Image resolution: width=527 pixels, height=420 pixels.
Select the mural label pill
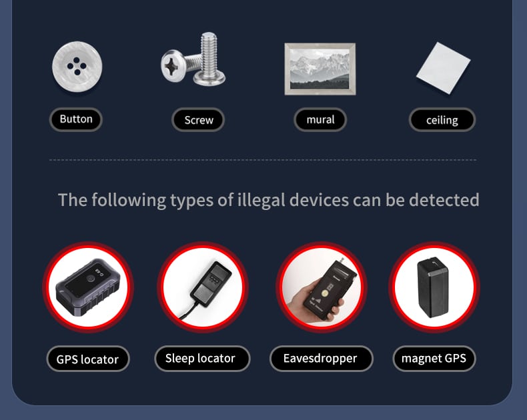click(320, 119)
